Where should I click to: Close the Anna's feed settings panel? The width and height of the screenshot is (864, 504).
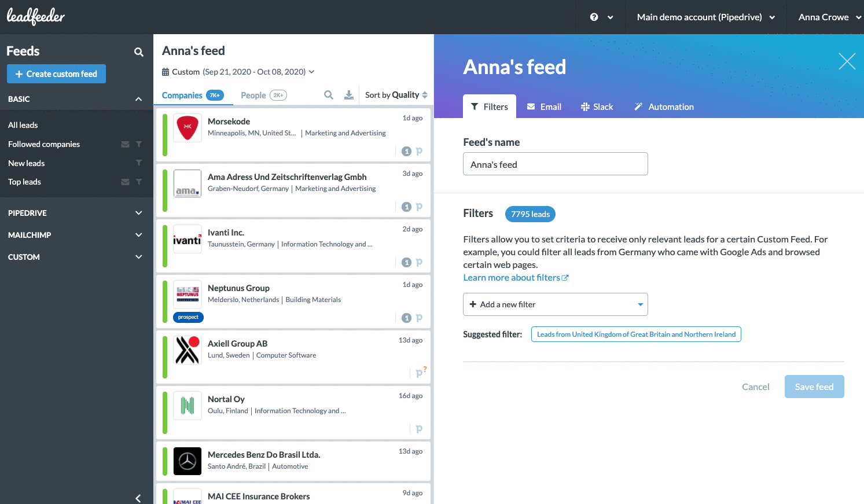pos(847,61)
